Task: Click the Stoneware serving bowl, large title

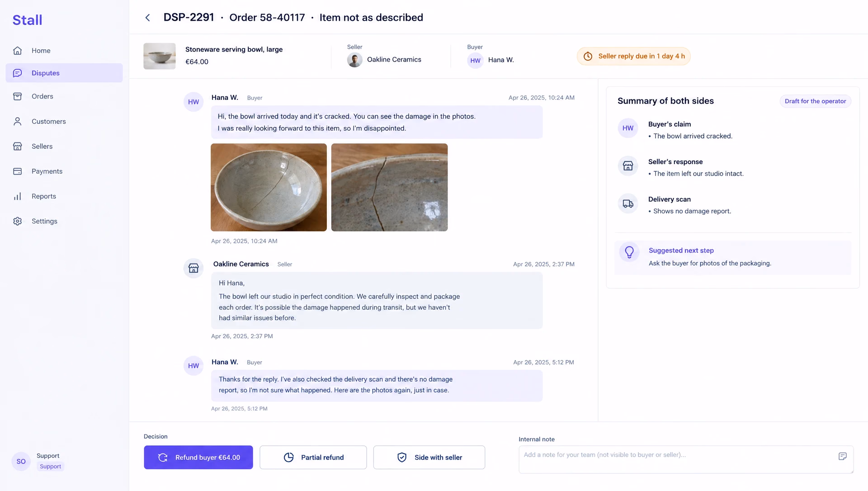Action: [234, 49]
